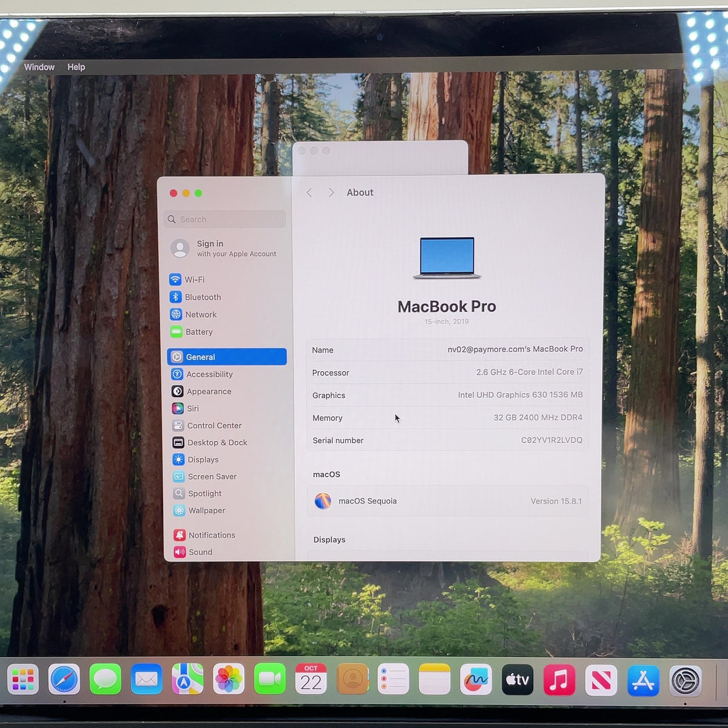
Task: Launch Safari from the Dock
Action: click(x=64, y=679)
